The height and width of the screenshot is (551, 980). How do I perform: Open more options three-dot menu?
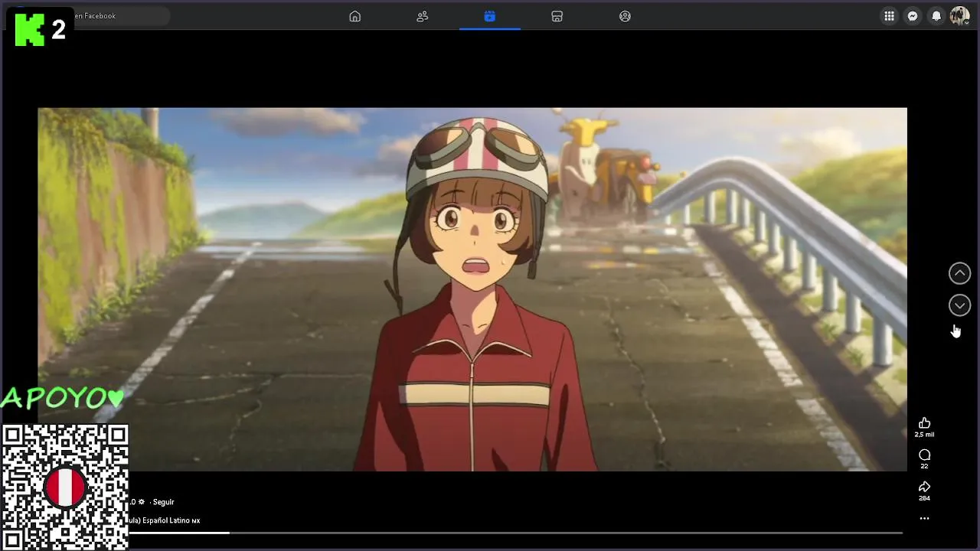(924, 518)
